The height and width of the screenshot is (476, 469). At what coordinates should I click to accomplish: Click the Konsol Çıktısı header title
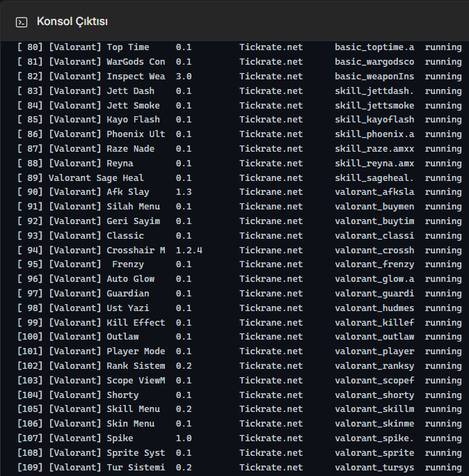tap(72, 22)
